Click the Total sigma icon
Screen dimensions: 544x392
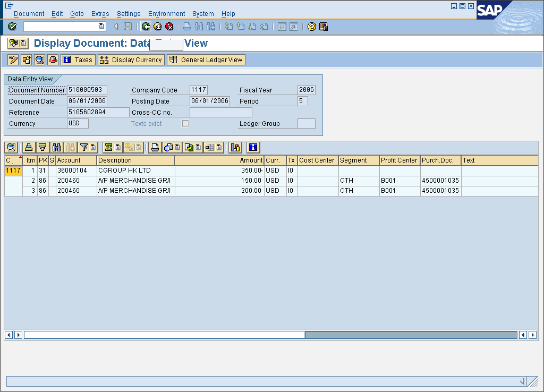point(108,148)
